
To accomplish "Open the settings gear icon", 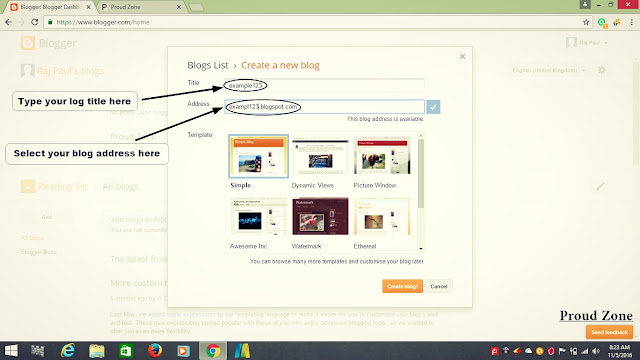I will [x=602, y=70].
